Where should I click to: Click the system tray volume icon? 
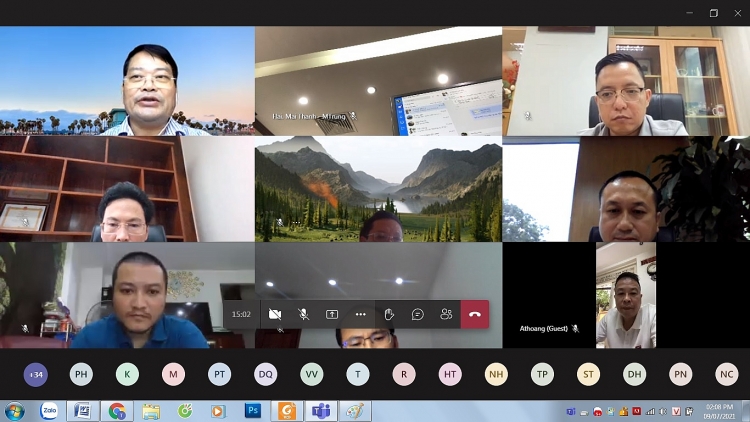click(x=662, y=411)
